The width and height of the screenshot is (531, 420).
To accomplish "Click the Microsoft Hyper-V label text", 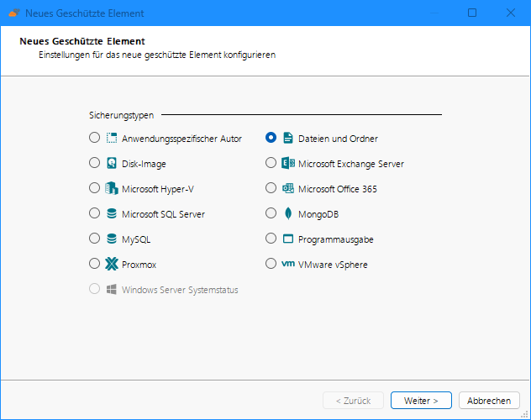I will tap(158, 189).
